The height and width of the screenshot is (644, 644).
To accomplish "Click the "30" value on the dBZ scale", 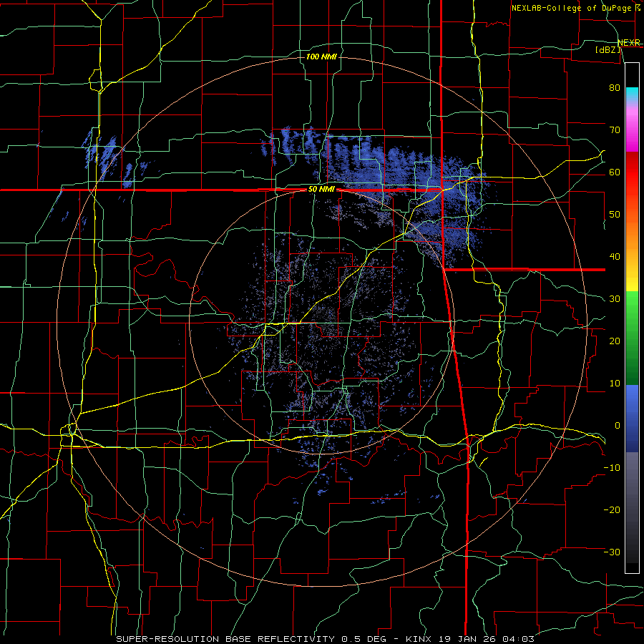I will click(x=615, y=299).
